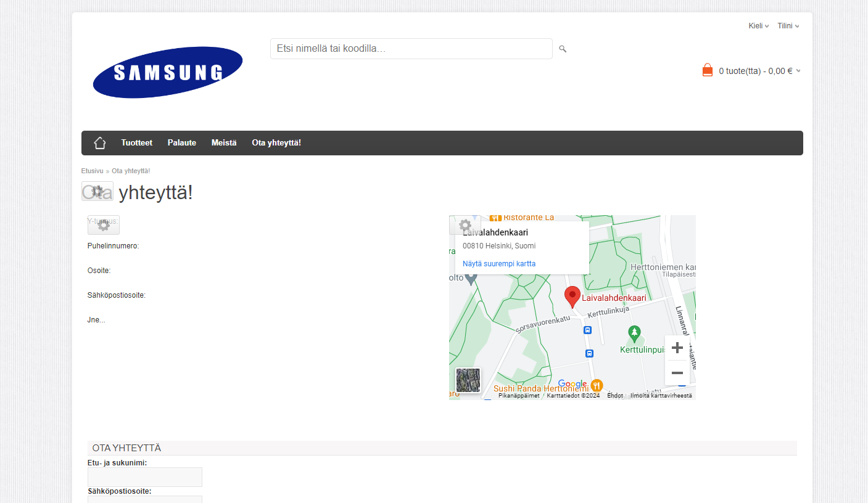This screenshot has height=503, width=868.
Task: Click the Kerttulinpuisto park marker
Action: click(x=634, y=334)
